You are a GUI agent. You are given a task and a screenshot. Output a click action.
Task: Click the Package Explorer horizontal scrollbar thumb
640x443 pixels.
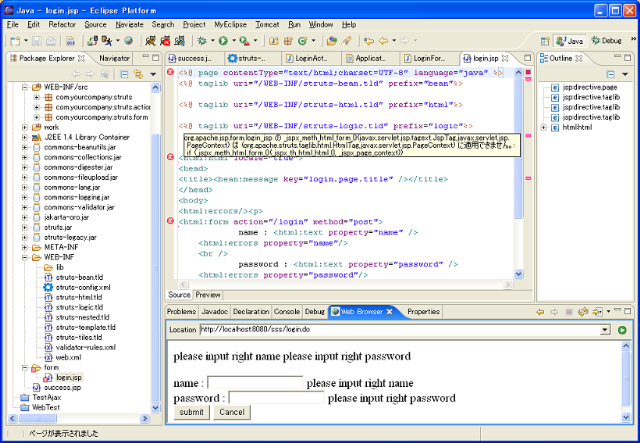[x=38, y=419]
